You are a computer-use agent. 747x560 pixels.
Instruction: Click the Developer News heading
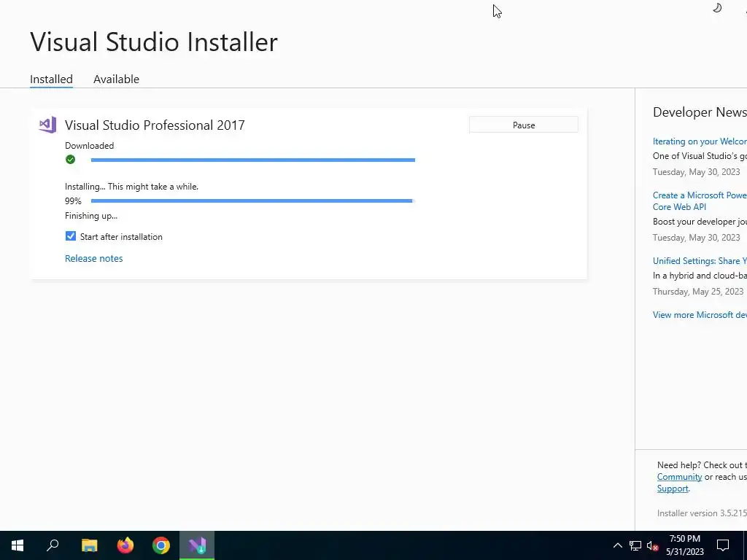point(700,112)
